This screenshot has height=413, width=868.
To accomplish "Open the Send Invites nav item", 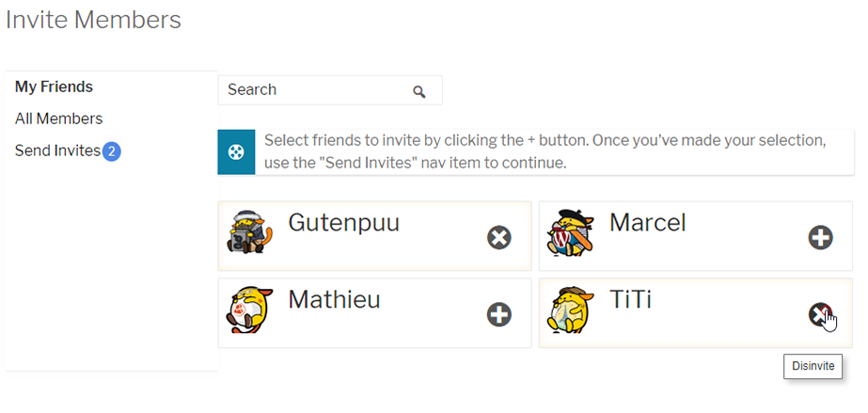I will point(57,151).
